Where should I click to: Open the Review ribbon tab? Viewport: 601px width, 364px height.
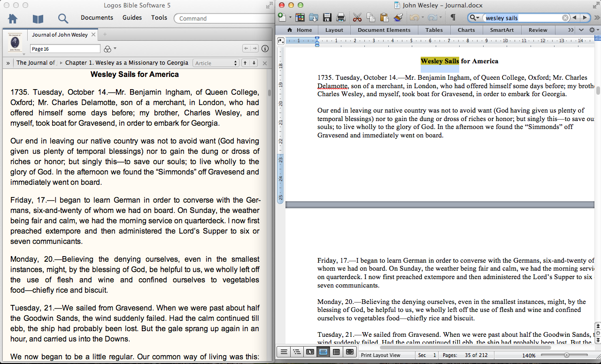pyautogui.click(x=538, y=30)
